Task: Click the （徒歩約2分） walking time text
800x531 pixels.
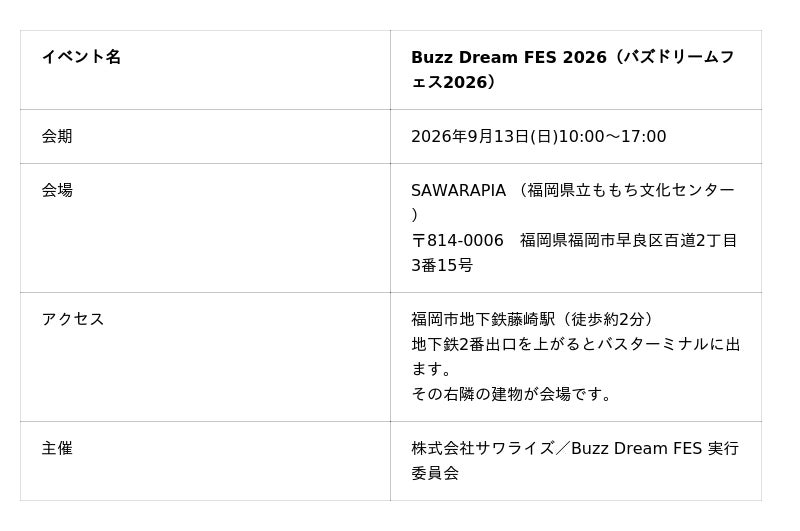Action: click(609, 319)
